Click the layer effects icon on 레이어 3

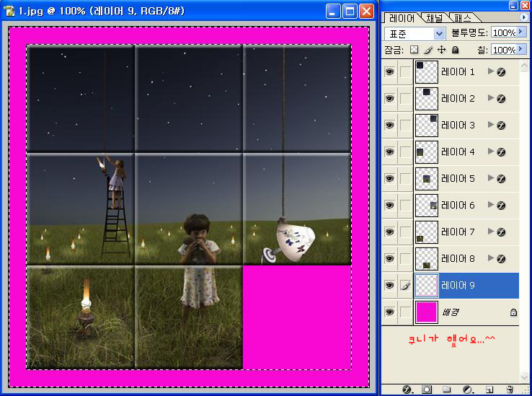tap(501, 126)
